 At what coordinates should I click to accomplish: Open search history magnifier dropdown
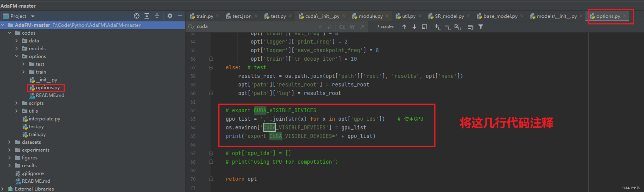click(x=191, y=27)
